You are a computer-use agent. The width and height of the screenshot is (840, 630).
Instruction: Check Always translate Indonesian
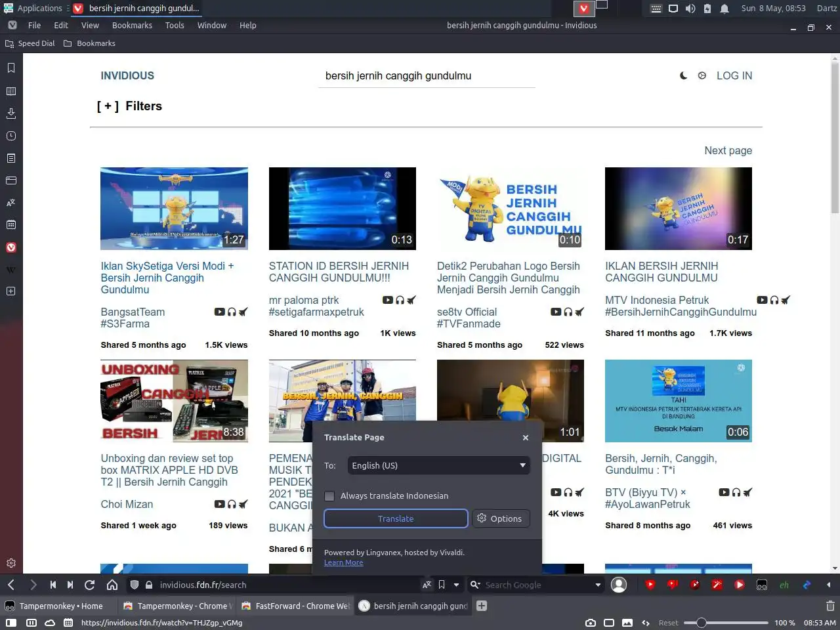(329, 496)
